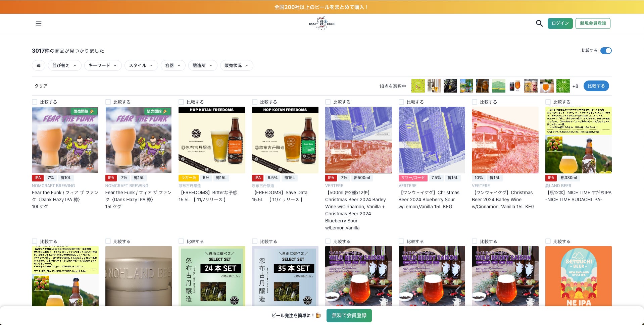Toggle the 比較する switch off

coord(606,51)
